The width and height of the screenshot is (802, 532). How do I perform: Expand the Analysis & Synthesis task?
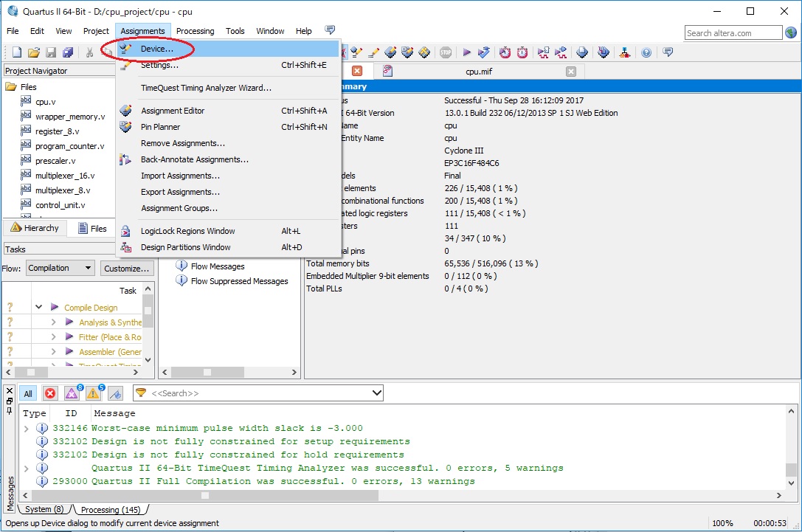point(53,322)
